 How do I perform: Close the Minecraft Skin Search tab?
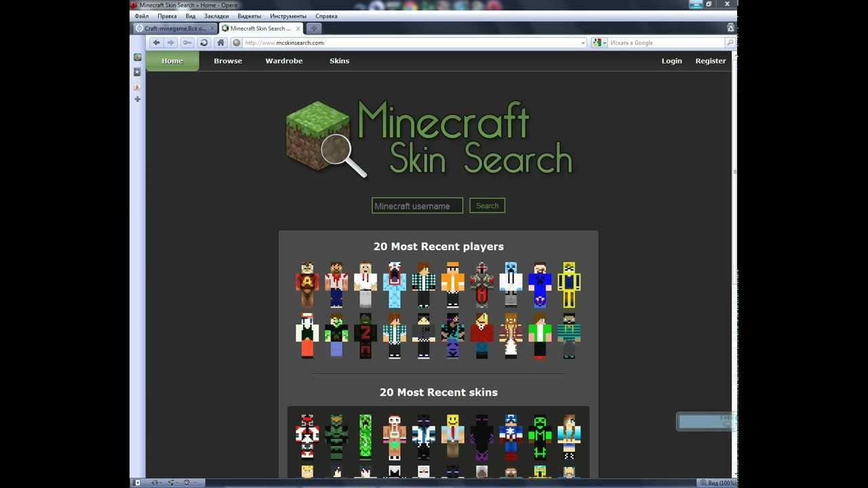[298, 28]
